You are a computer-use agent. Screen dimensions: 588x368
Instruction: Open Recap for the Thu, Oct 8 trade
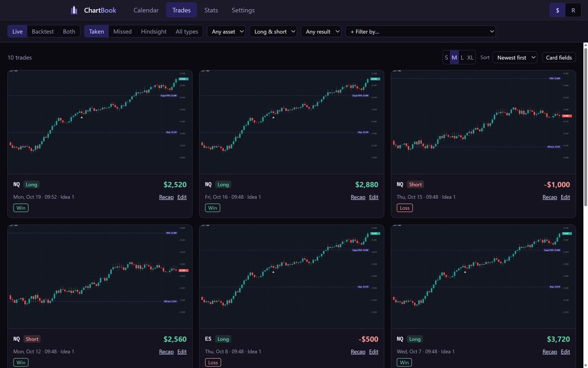pos(358,352)
